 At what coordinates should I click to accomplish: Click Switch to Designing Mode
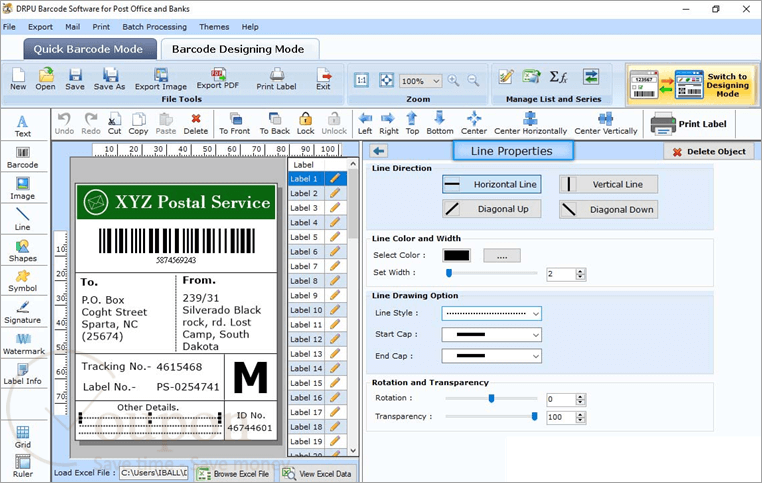point(691,85)
